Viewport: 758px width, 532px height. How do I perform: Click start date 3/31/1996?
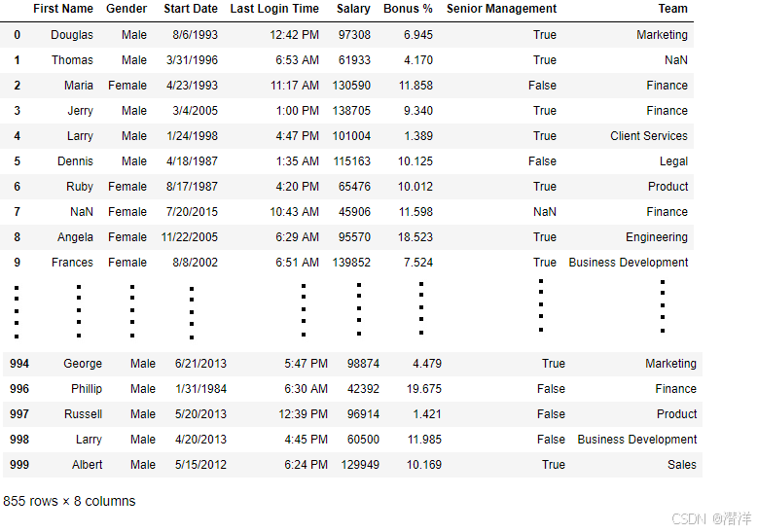click(193, 60)
